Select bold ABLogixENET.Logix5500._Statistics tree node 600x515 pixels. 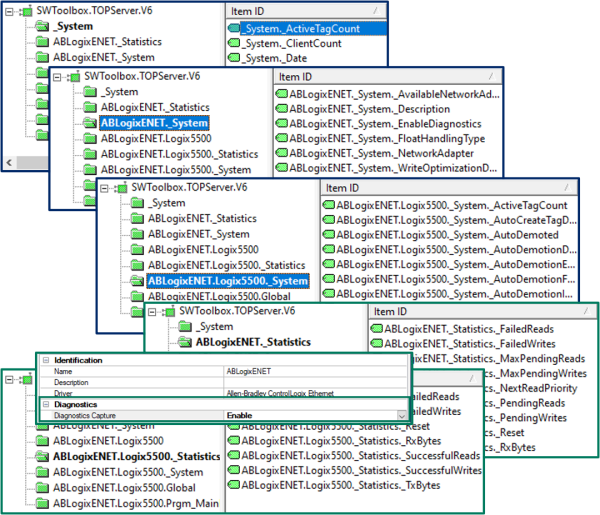(x=137, y=456)
